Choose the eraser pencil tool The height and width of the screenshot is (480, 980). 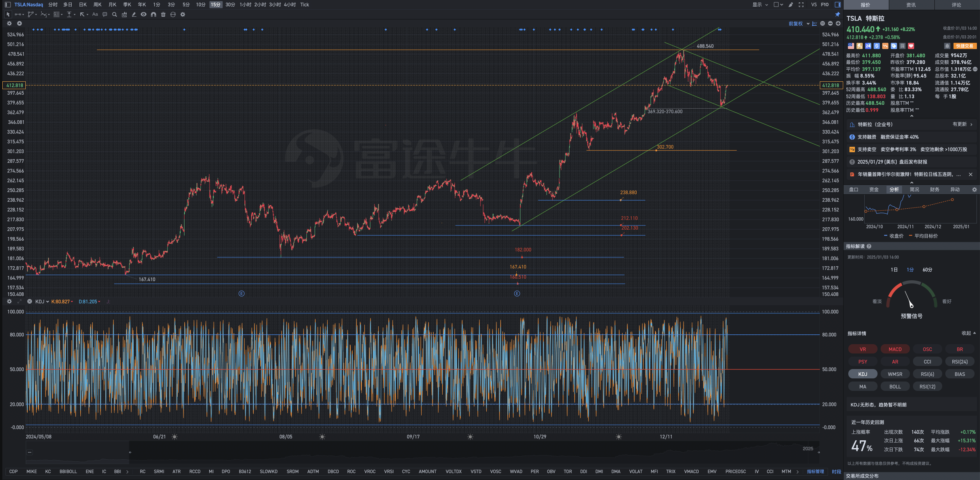tap(134, 14)
